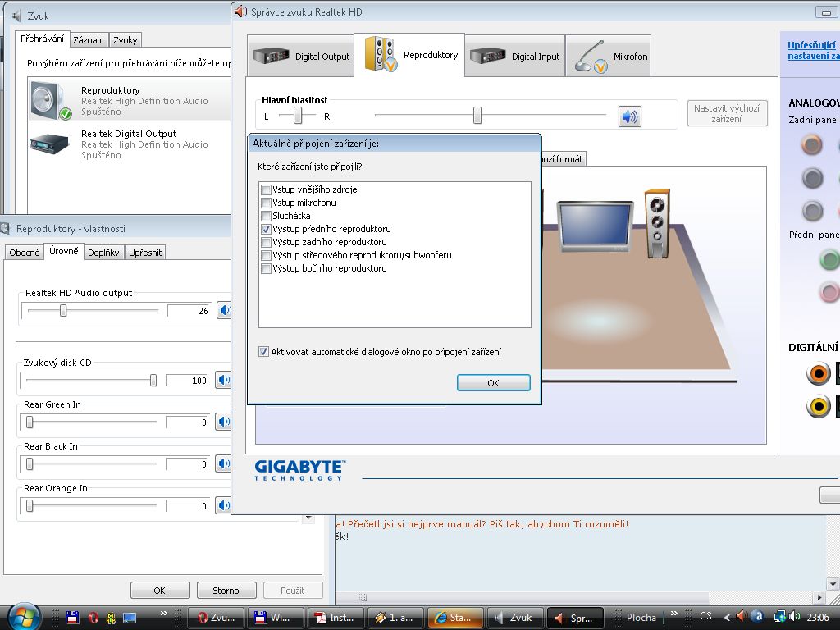Check the Sluchátka option
The height and width of the screenshot is (630, 840).
coord(266,216)
